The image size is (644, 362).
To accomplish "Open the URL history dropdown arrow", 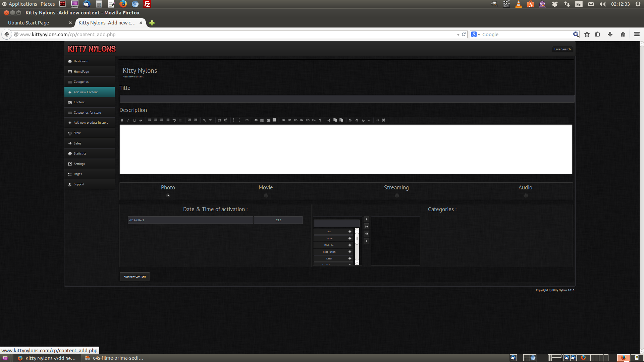I will 458,35.
